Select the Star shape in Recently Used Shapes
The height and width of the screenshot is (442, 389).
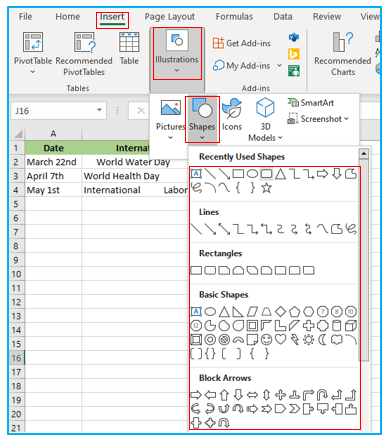tap(266, 188)
